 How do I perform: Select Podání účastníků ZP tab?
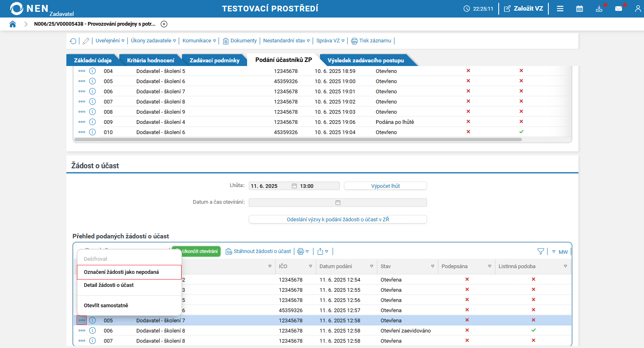[x=284, y=60]
